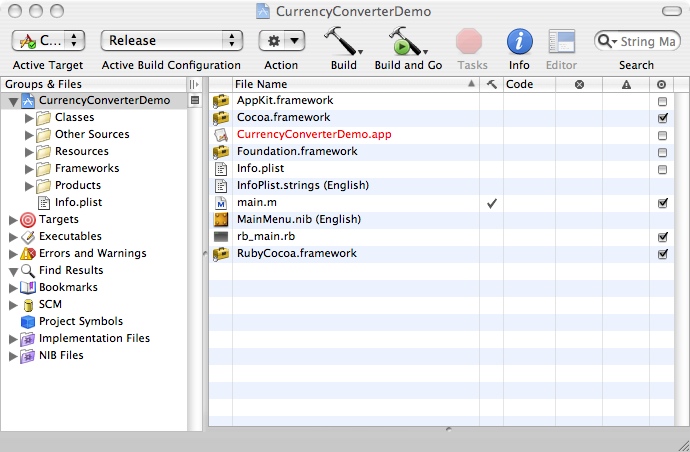Click the Build hammer icon
This screenshot has height=452, width=690.
(342, 41)
